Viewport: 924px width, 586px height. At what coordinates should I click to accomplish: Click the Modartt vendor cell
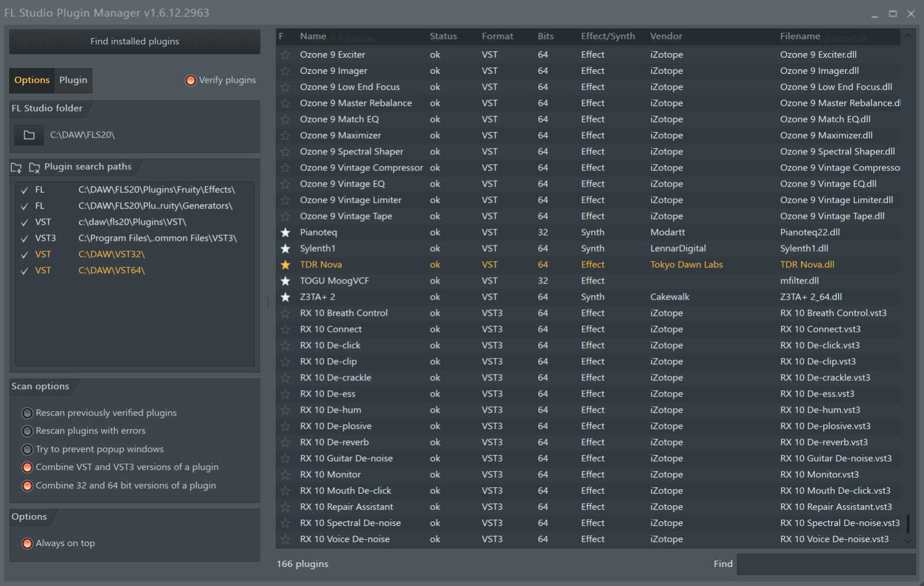coord(668,233)
